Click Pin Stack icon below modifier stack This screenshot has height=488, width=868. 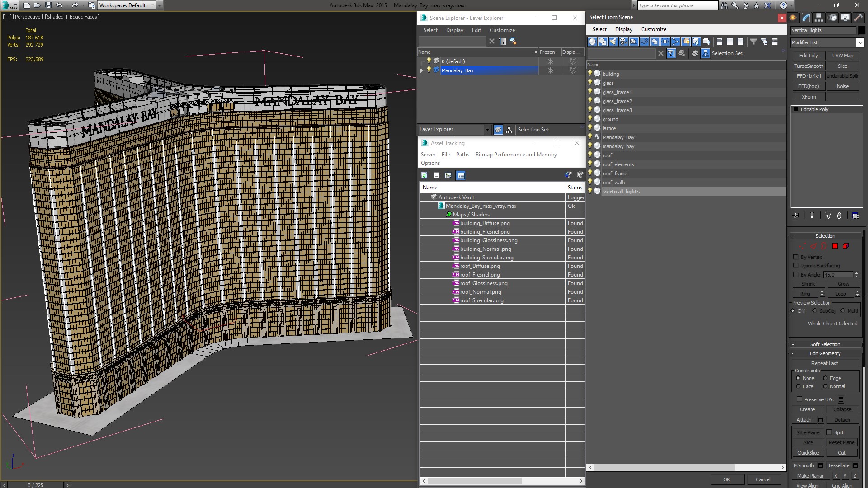796,216
